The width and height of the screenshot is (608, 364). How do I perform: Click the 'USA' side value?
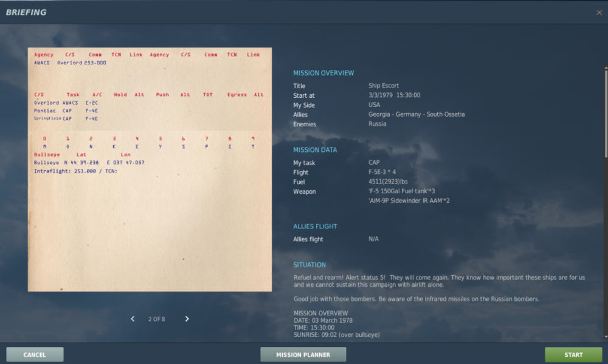[x=374, y=105]
